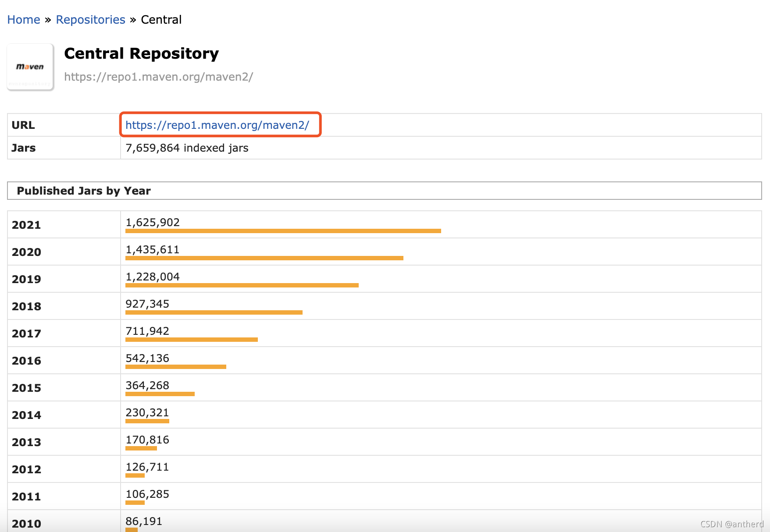
Task: Click the 2021 year row label
Action: [x=26, y=225]
